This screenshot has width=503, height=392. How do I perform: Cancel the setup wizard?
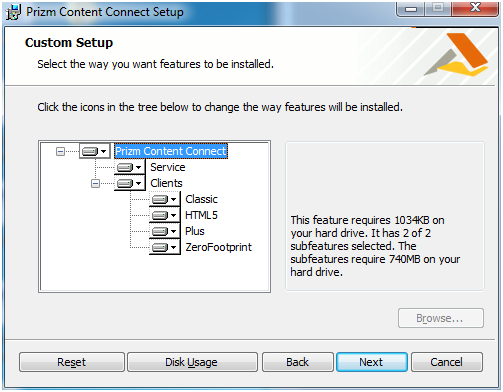coord(447,362)
